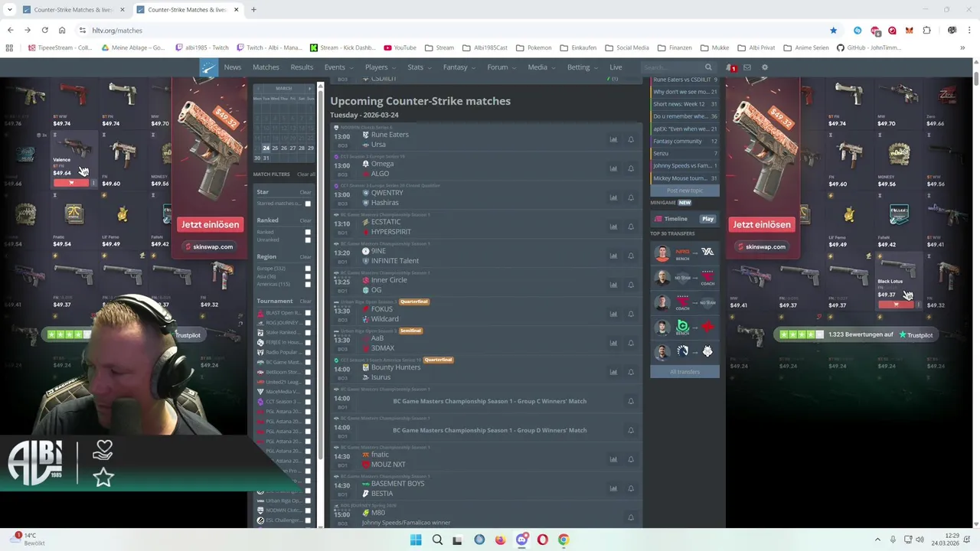The image size is (980, 551).
Task: Expand the Forum dropdown menu
Action: (x=501, y=67)
